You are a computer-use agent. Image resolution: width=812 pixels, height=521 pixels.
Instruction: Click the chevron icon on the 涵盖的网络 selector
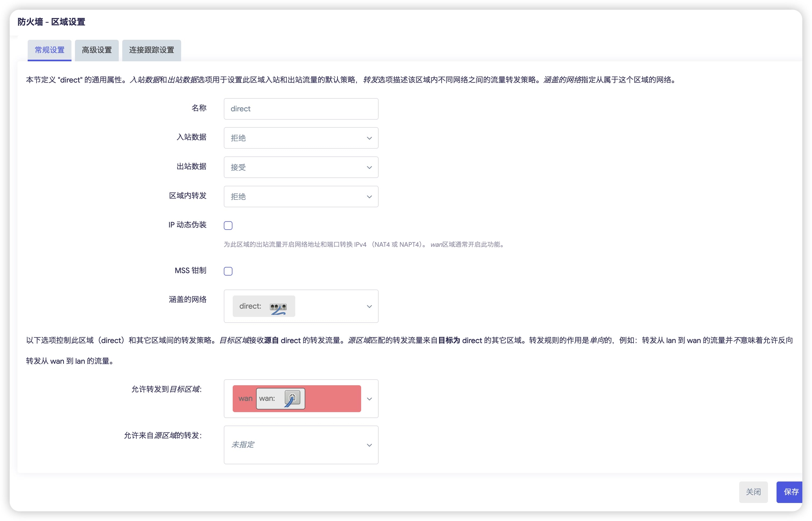coord(369,306)
